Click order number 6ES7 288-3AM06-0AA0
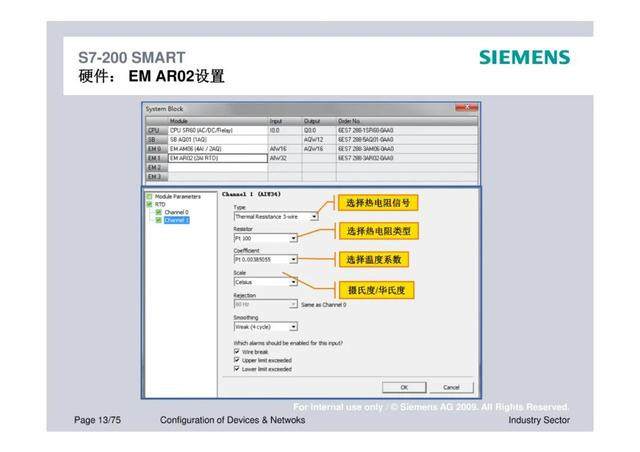The height and width of the screenshot is (452, 640). click(366, 149)
